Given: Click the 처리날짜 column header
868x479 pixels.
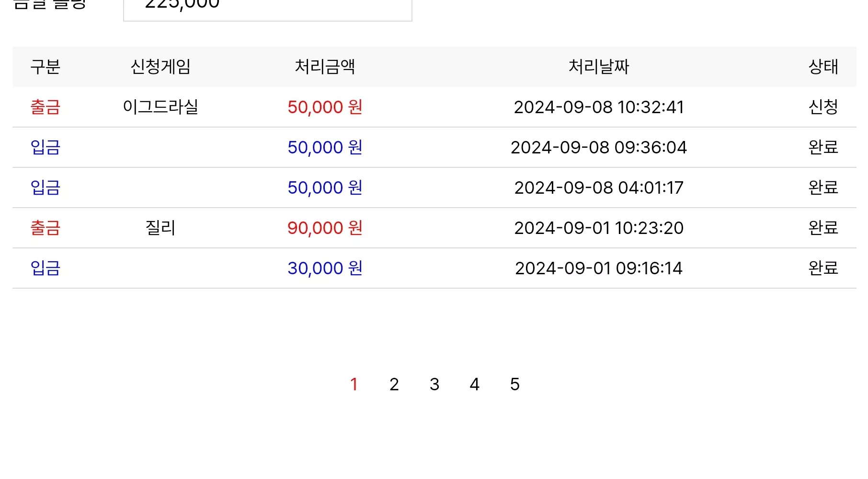Looking at the screenshot, I should click(x=599, y=67).
